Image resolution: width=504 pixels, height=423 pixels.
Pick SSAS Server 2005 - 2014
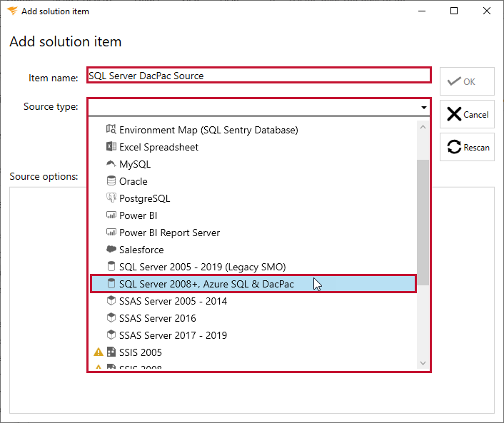coord(253,301)
